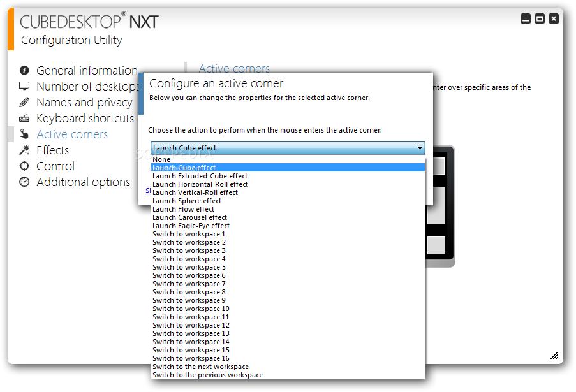The width and height of the screenshot is (576, 392).
Task: Select Switch to workspace 11
Action: (x=288, y=317)
